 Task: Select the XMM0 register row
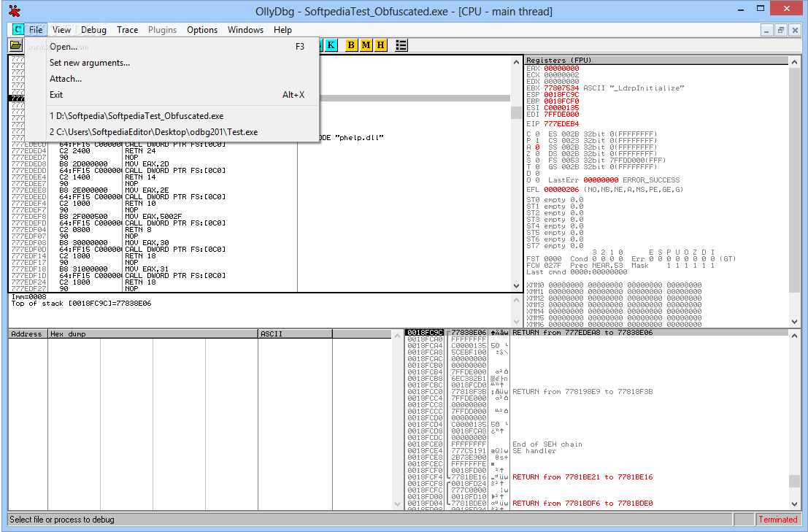[614, 285]
